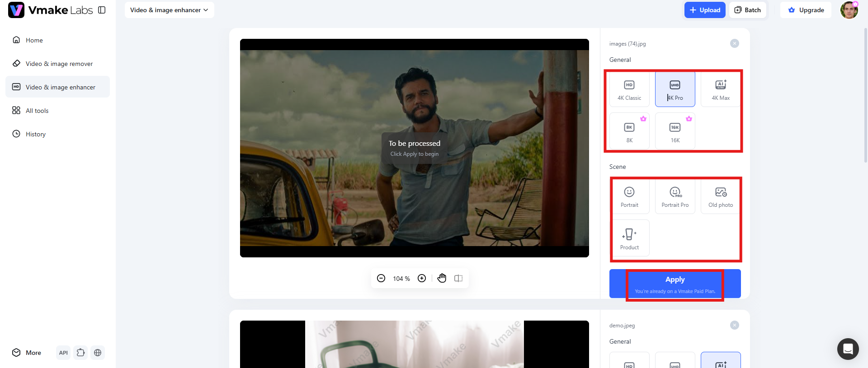Go to Home in sidebar

pyautogui.click(x=57, y=40)
